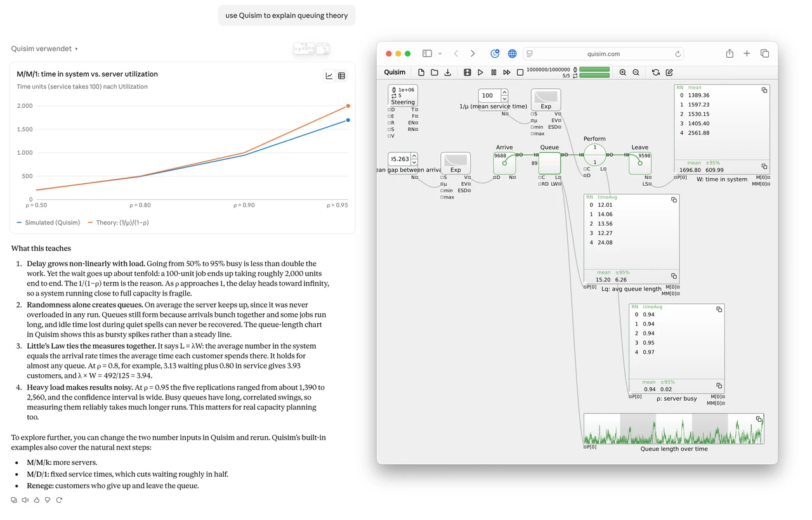The height and width of the screenshot is (520, 812).
Task: Open the edit pencil tool in Quisim toolbar
Action: [669, 72]
